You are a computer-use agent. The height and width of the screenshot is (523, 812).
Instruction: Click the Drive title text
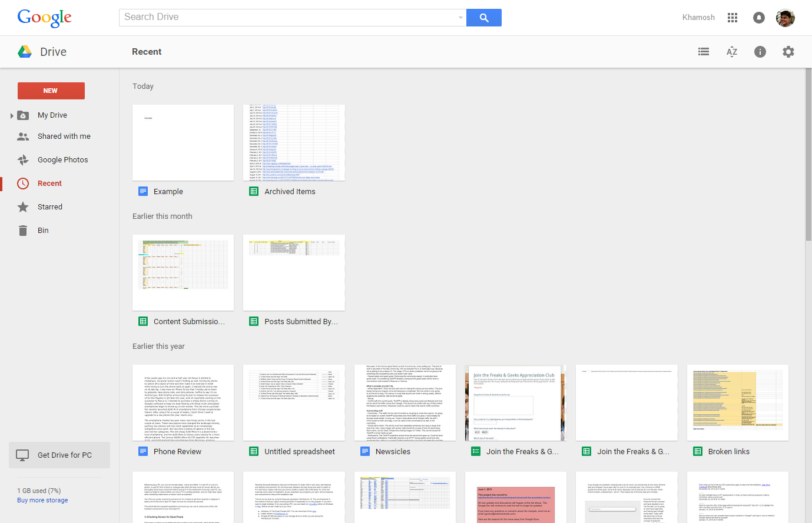(x=53, y=52)
